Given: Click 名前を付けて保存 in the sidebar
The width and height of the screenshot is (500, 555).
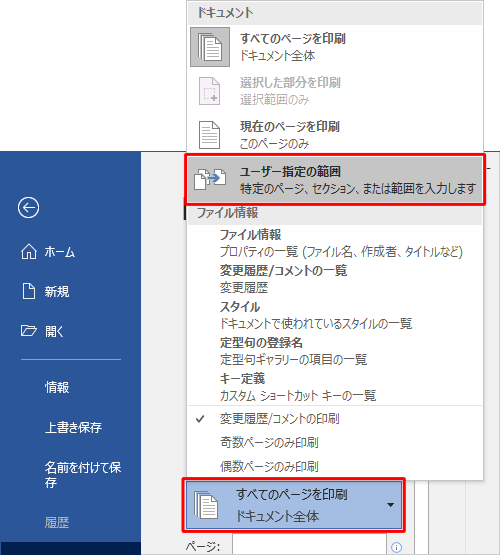Looking at the screenshot, I should pyautogui.click(x=83, y=475).
